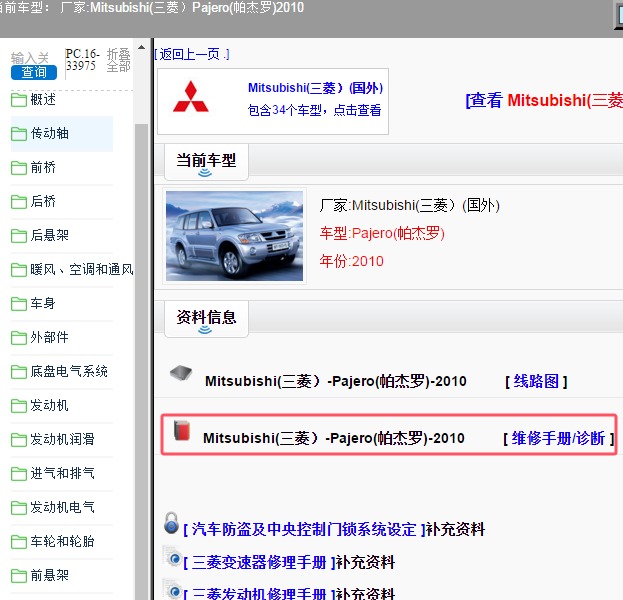Screen dimensions: 623x600
Task: Click the 厂家:Mitsubishi(三菱)(国外) info text
Action: point(409,205)
